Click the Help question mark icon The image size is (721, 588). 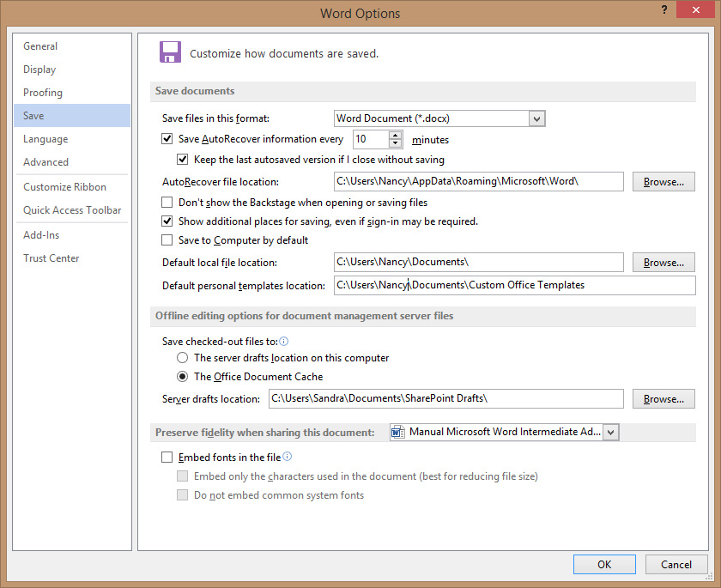tap(663, 9)
